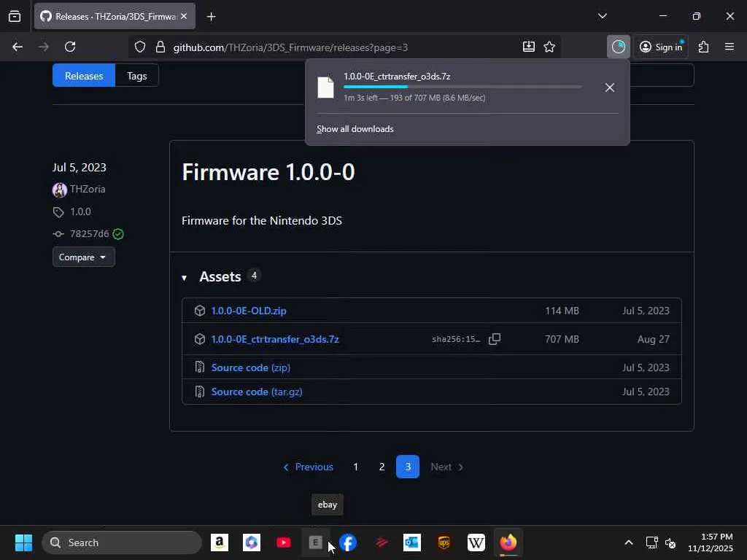This screenshot has width=747, height=560.
Task: Click the 707 MB file size text
Action: (x=562, y=340)
